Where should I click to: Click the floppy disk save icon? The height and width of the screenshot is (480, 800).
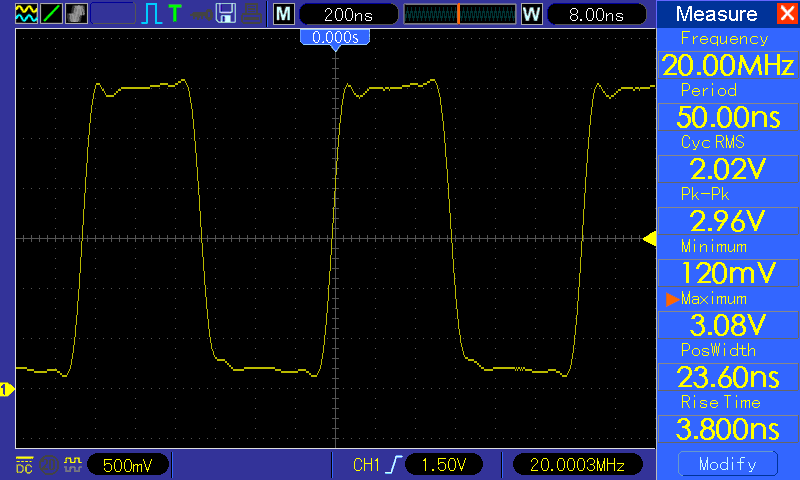click(x=226, y=14)
